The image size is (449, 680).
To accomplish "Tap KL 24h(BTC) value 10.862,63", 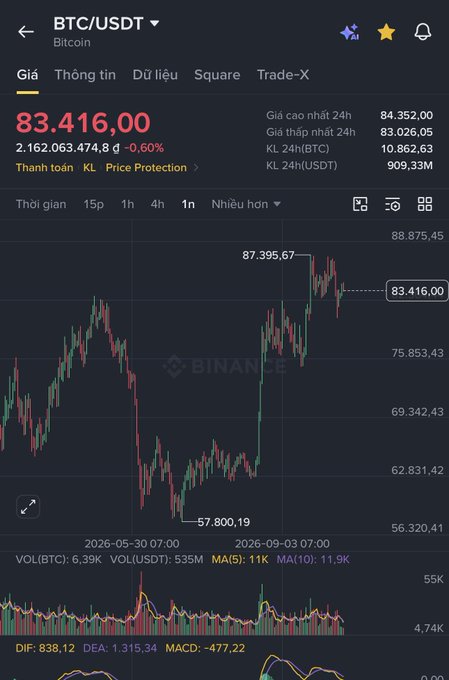I will (x=407, y=149).
